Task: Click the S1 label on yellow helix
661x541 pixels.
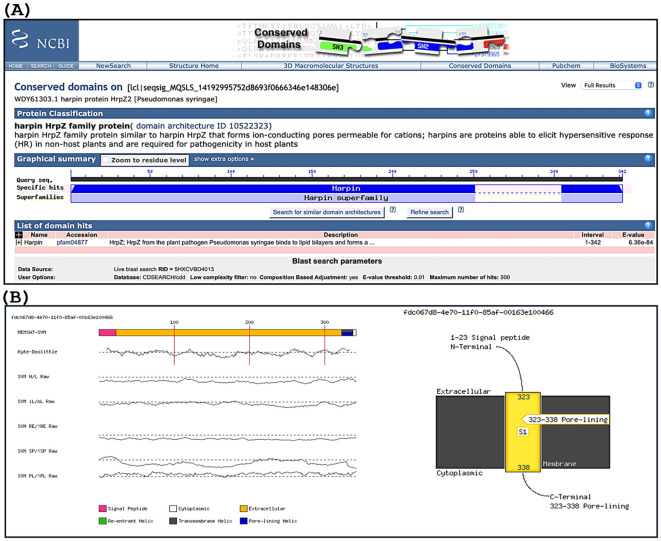Action: click(523, 432)
